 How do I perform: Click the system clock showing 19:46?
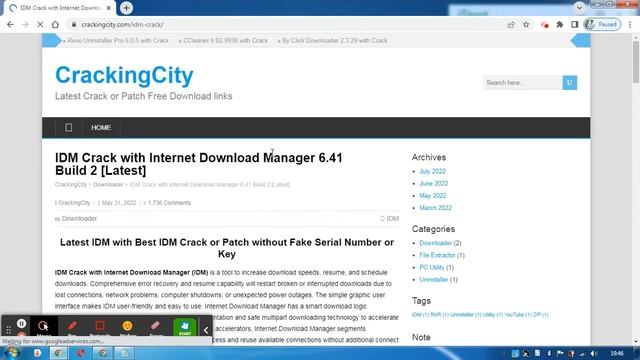[x=617, y=353]
